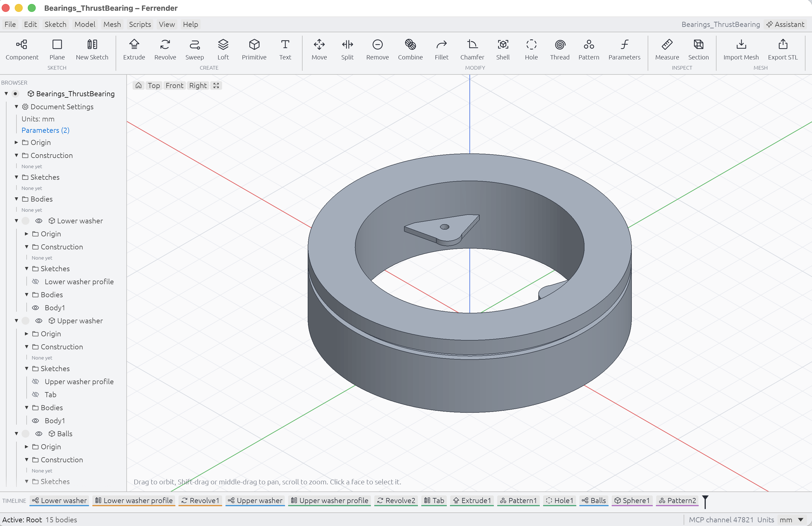The image size is (812, 526).
Task: Expand the root Origin folder
Action: [x=16, y=142]
